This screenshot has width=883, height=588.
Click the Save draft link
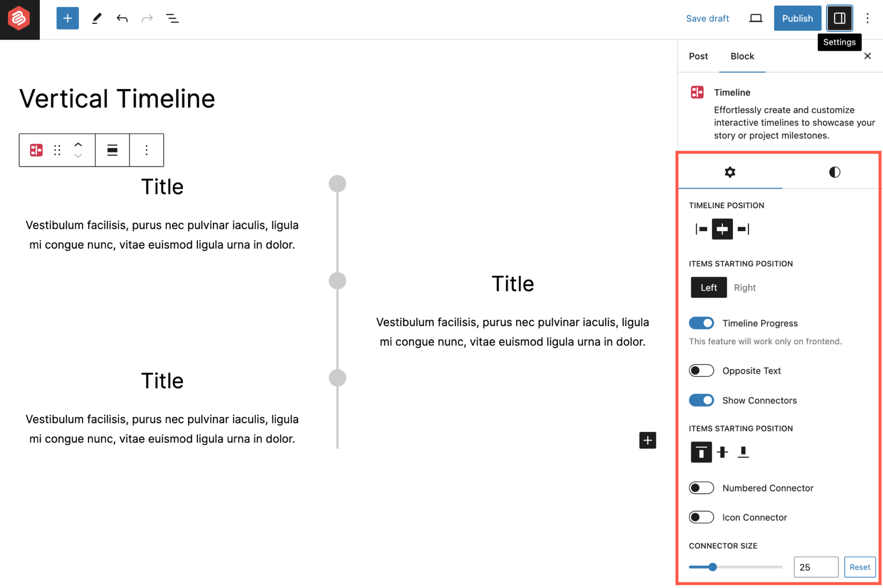[x=708, y=18]
